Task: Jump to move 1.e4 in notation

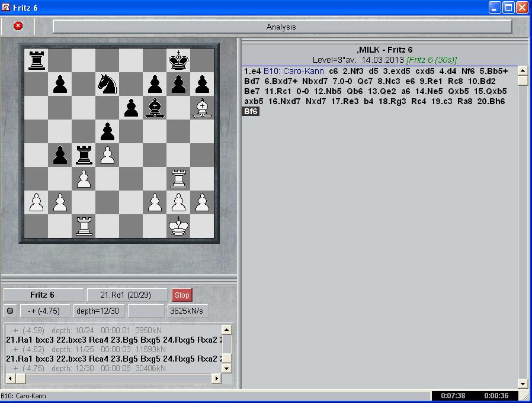Action: pyautogui.click(x=252, y=71)
